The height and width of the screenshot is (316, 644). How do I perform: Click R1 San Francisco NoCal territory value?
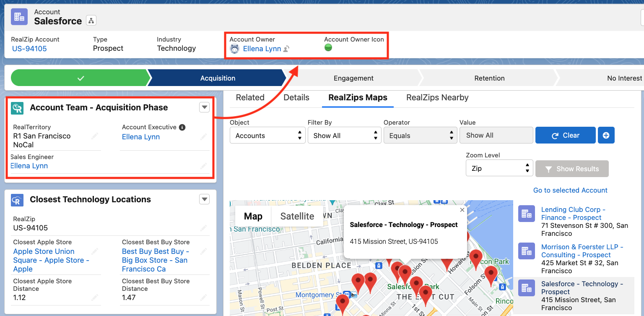tap(42, 140)
